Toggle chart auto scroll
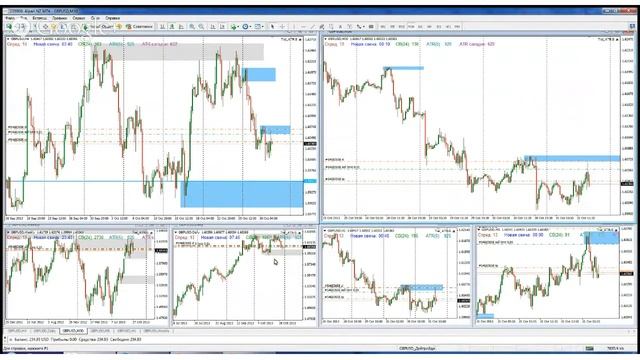Viewport: 640px width, 360px height. (x=213, y=27)
